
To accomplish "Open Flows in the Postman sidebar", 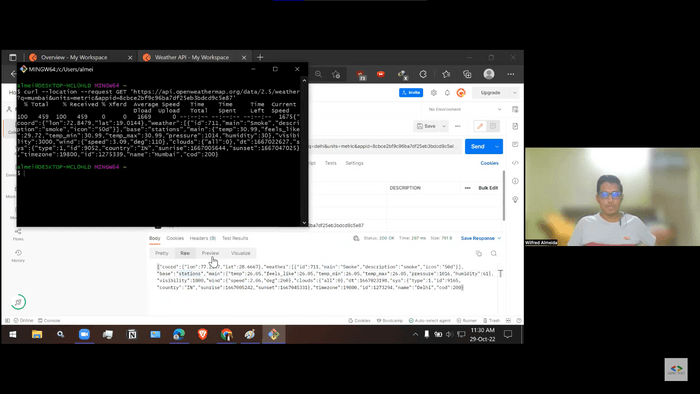I will [x=18, y=234].
